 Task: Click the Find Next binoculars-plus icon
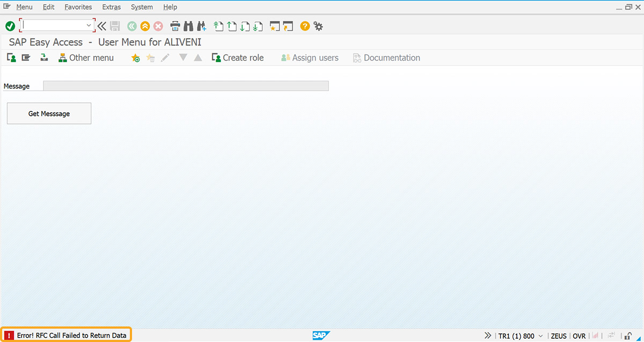(202, 26)
